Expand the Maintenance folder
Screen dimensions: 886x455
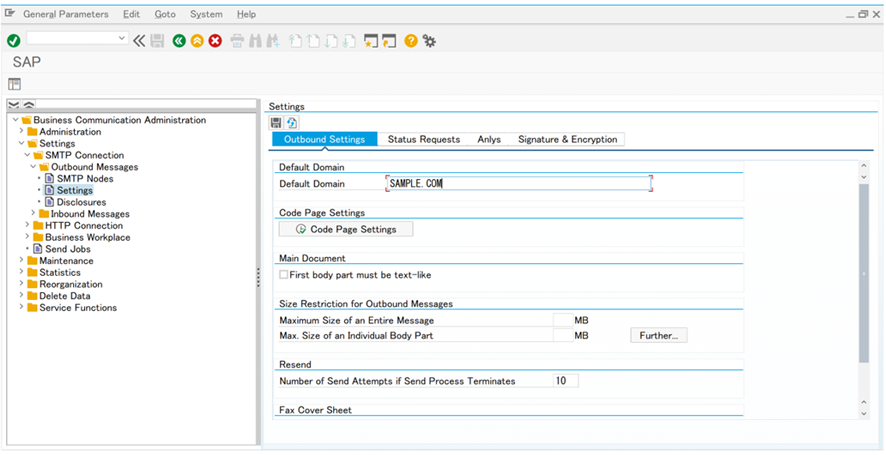(x=21, y=260)
